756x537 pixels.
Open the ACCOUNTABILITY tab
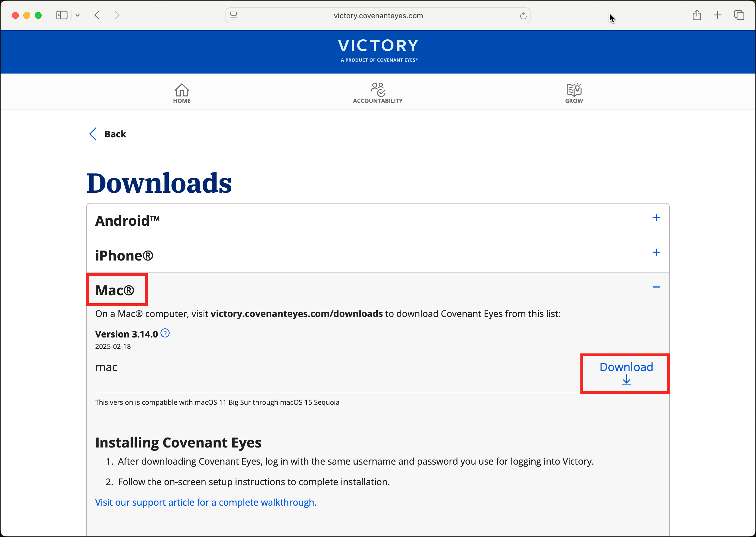pyautogui.click(x=378, y=93)
